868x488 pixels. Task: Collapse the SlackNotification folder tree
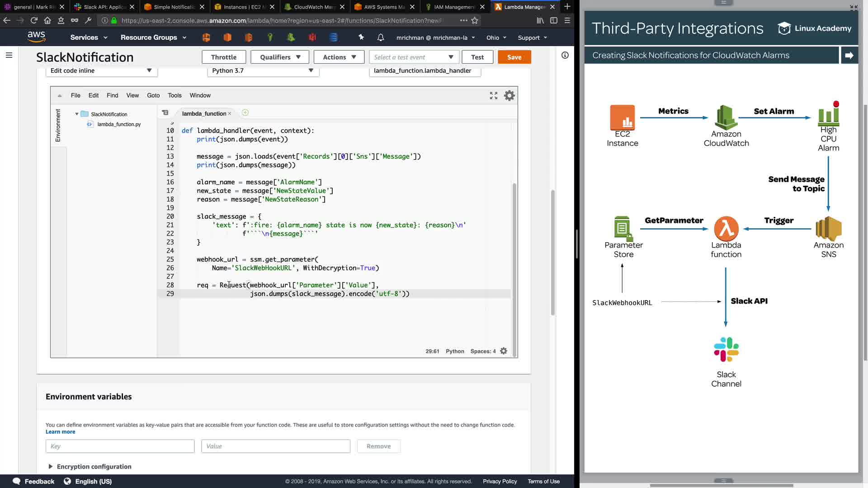(x=77, y=114)
